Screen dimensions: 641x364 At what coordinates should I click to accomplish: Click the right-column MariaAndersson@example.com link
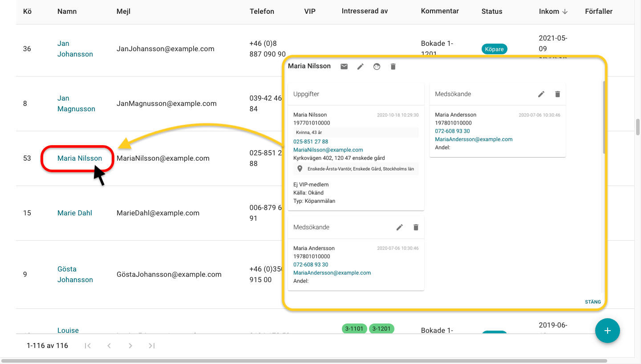474,139
